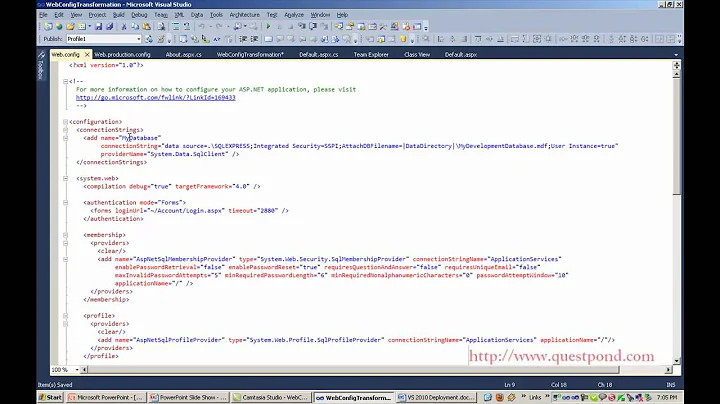This screenshot has height=404, width=720.
Task: Click the horizontal scrollbar thumb
Action: (354, 370)
